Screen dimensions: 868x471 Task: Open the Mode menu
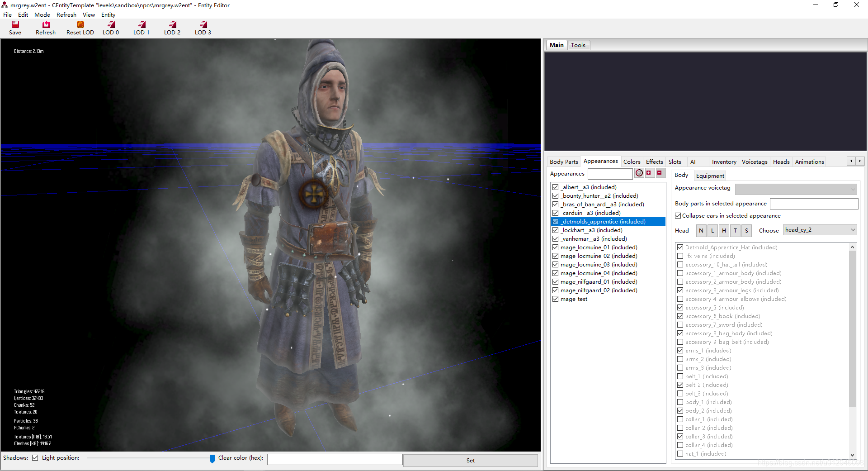tap(42, 15)
